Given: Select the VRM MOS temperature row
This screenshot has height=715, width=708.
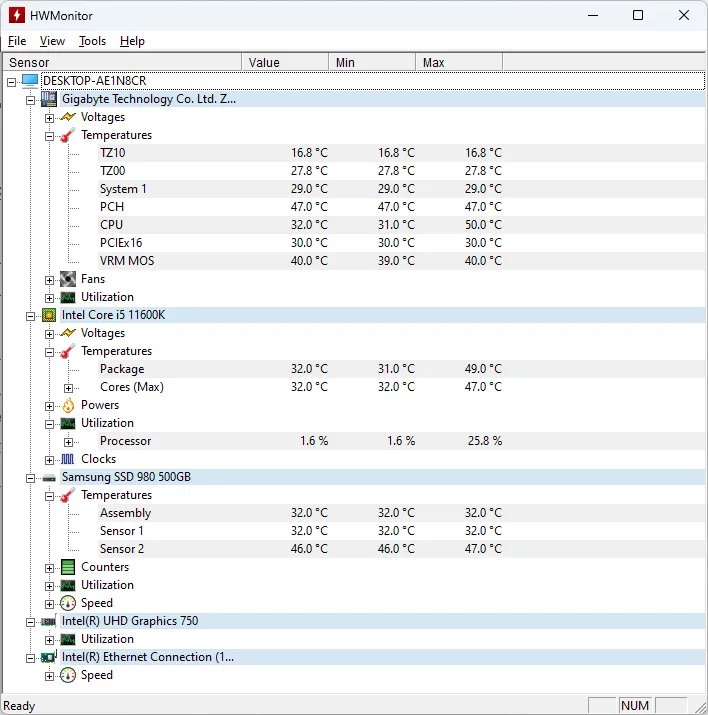Looking at the screenshot, I should (402, 261).
